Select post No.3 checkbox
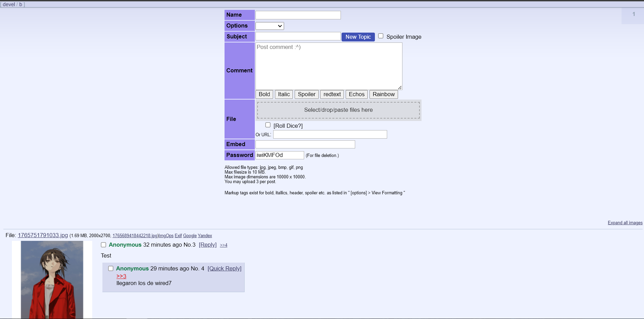 pos(103,245)
